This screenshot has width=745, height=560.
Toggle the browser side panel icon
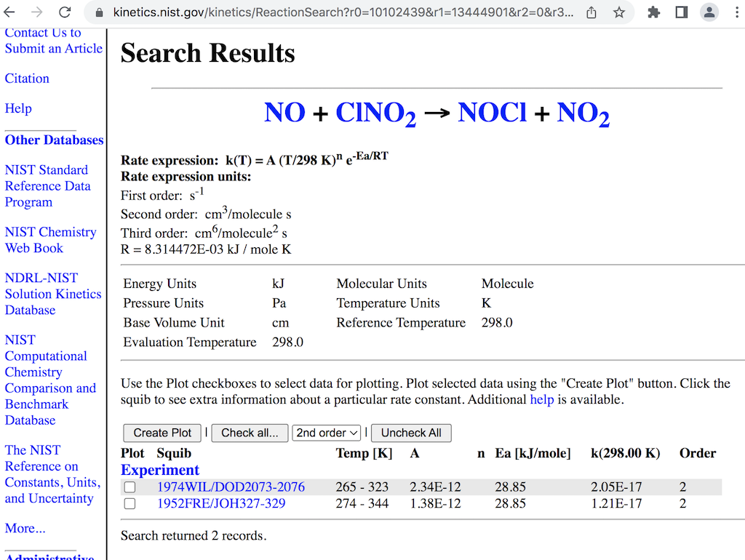coord(682,12)
